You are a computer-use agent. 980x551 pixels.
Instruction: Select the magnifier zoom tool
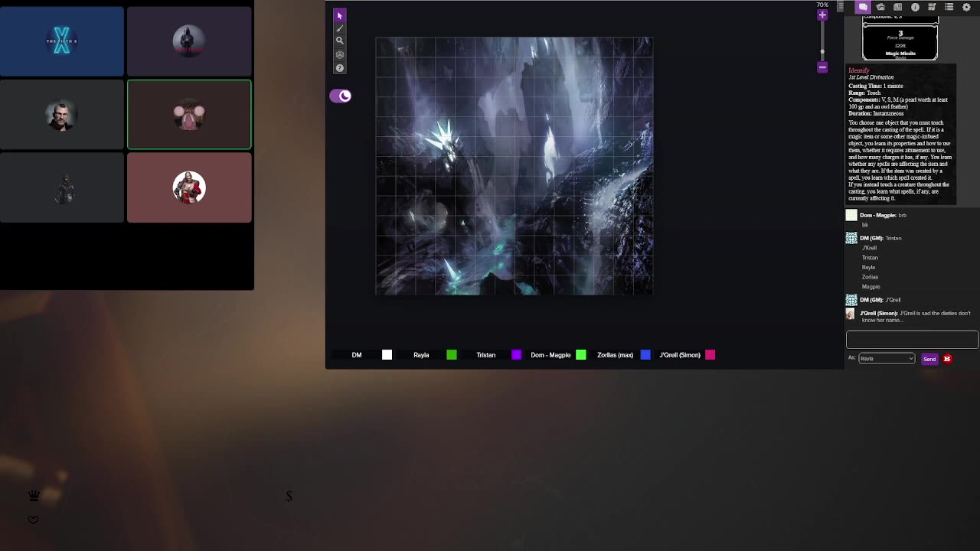pos(340,41)
